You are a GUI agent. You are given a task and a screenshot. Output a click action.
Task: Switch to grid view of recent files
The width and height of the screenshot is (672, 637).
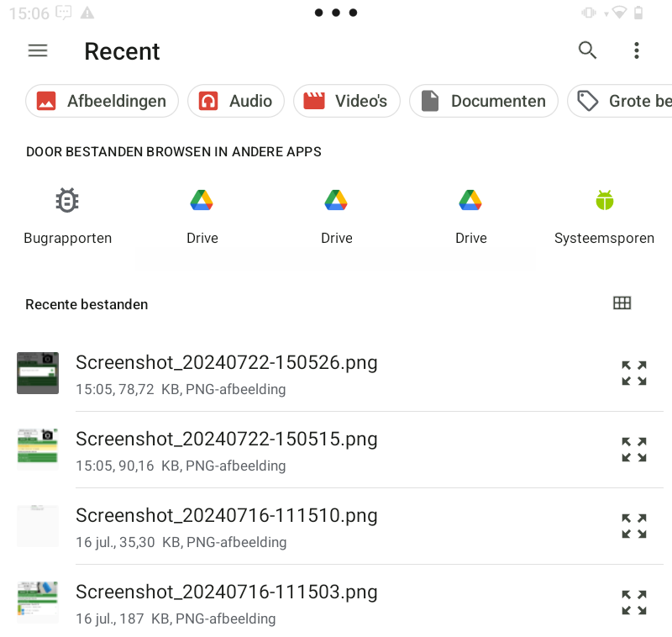click(622, 303)
